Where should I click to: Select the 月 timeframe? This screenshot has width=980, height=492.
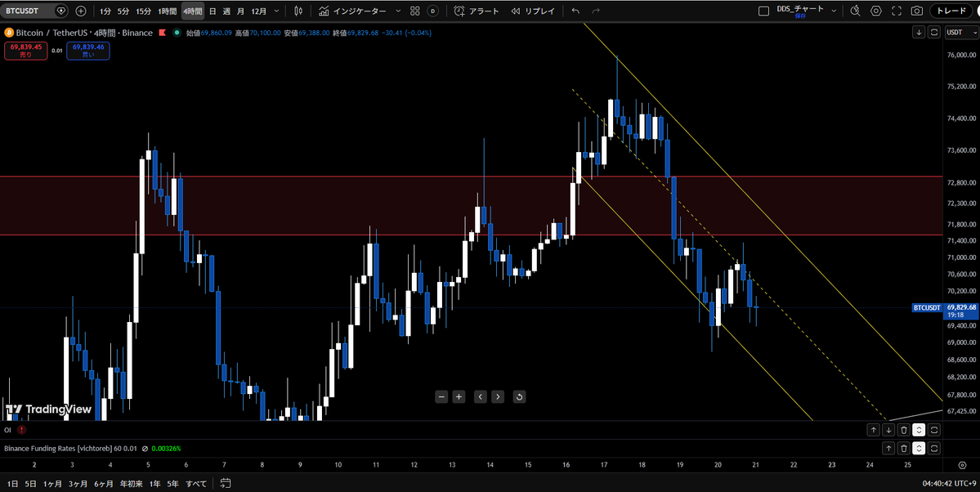point(240,11)
